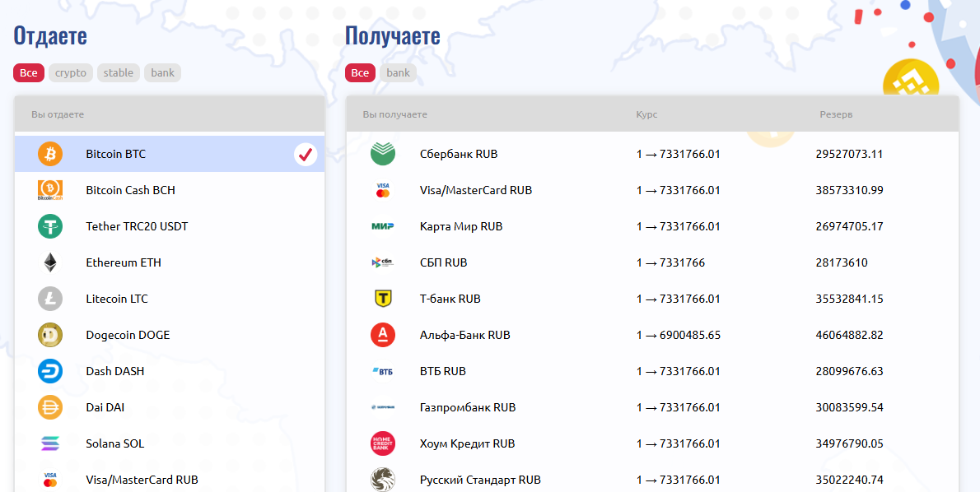Choose Карта Мир RUB to receive
Screen dimensions: 980x492
652,226
